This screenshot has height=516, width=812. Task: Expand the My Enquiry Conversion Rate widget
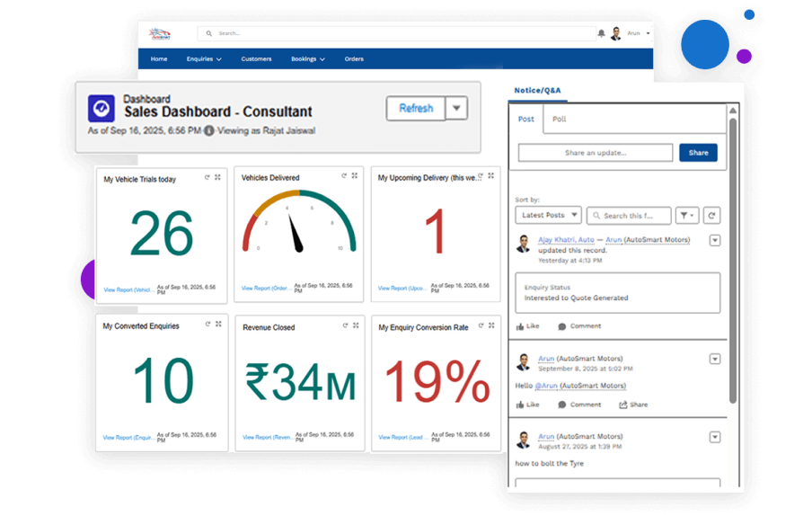coord(491,325)
